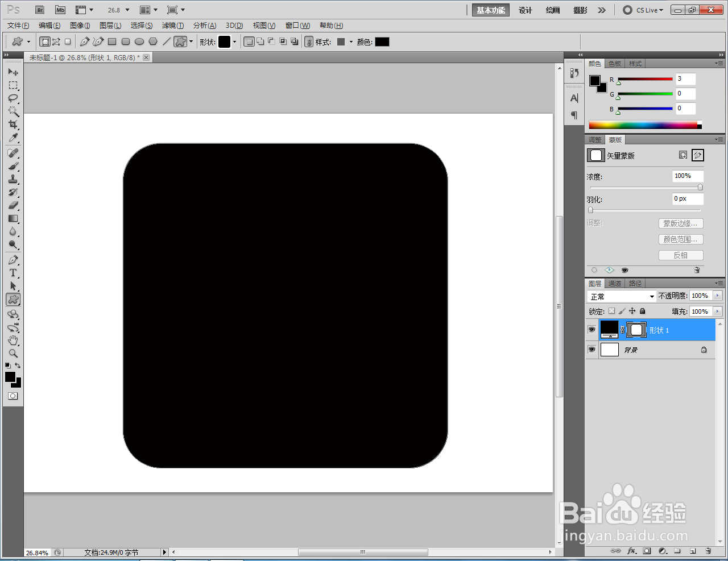Toggle lock position
This screenshot has height=561, width=728.
[632, 311]
